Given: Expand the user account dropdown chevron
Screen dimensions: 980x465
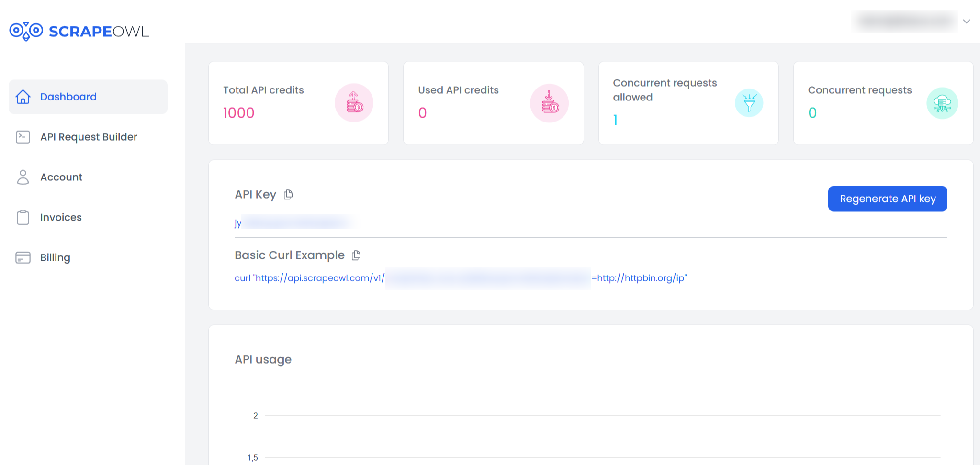Looking at the screenshot, I should pyautogui.click(x=967, y=22).
